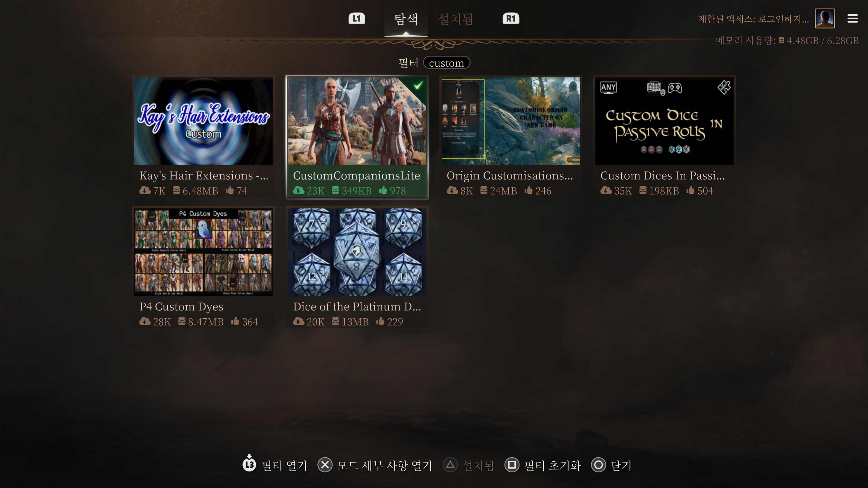Click the 필터 초기화 button label
The height and width of the screenshot is (488, 868).
click(552, 466)
